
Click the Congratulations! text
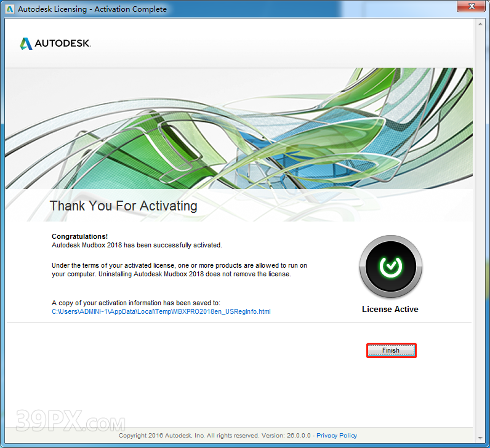pos(79,236)
